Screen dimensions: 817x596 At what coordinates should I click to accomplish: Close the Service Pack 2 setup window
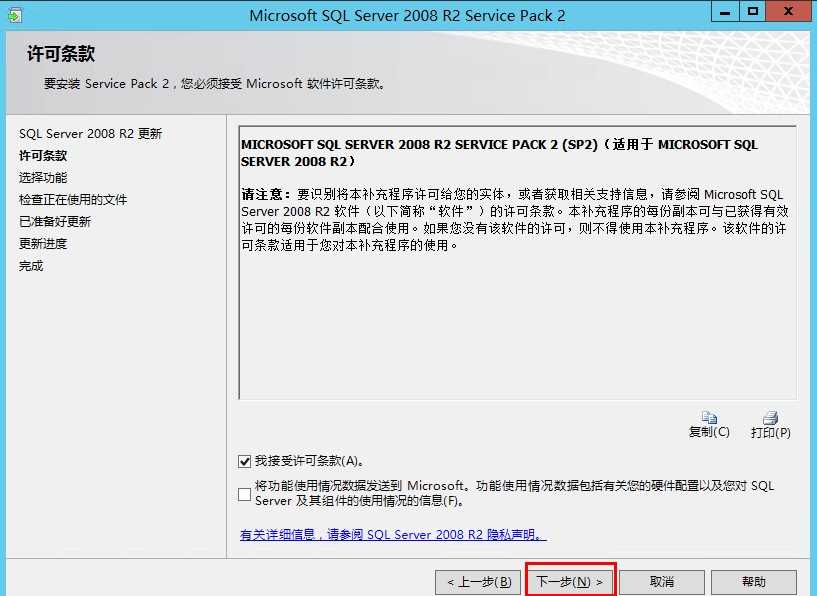(x=789, y=11)
